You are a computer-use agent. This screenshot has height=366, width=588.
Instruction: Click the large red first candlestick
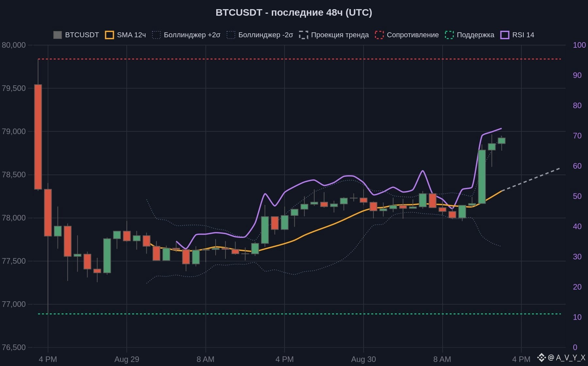pos(38,137)
